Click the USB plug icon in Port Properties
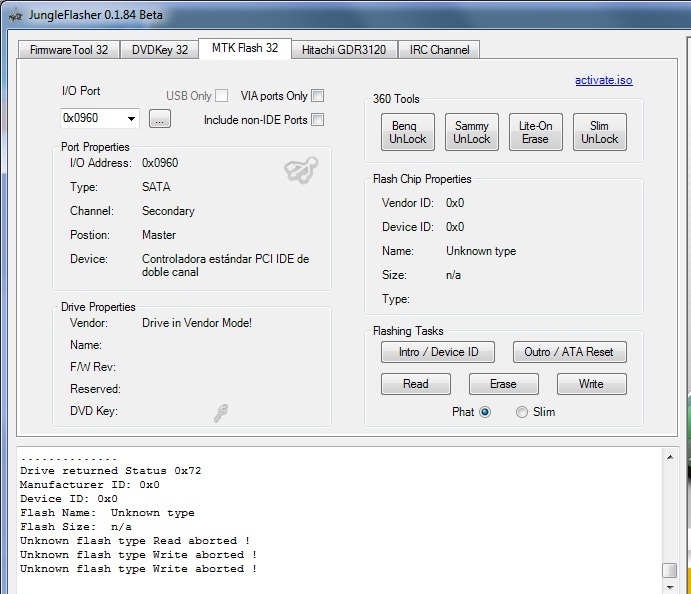Screen dimensions: 691x594 pyautogui.click(x=300, y=171)
